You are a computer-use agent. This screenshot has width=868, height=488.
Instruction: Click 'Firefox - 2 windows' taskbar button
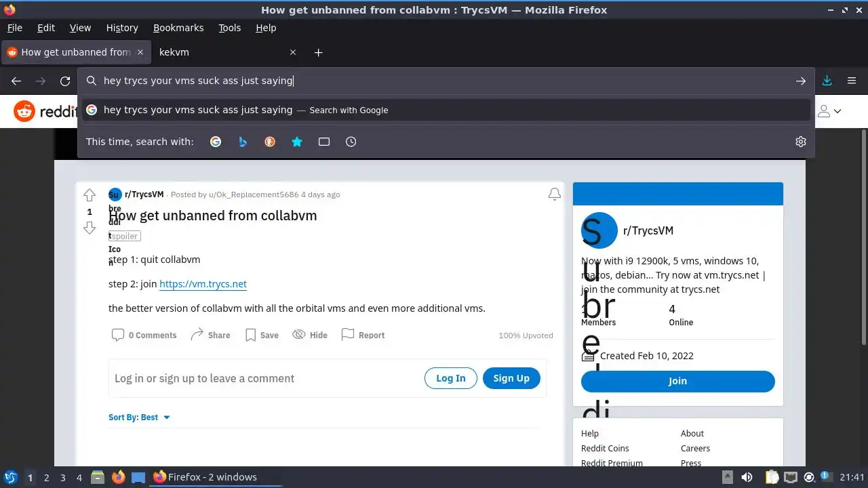[216, 477]
